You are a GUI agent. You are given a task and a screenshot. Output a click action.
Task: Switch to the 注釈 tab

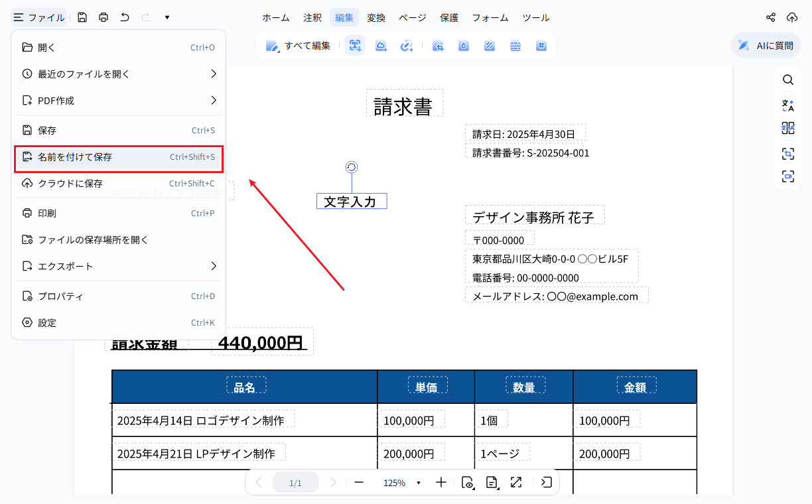point(312,18)
